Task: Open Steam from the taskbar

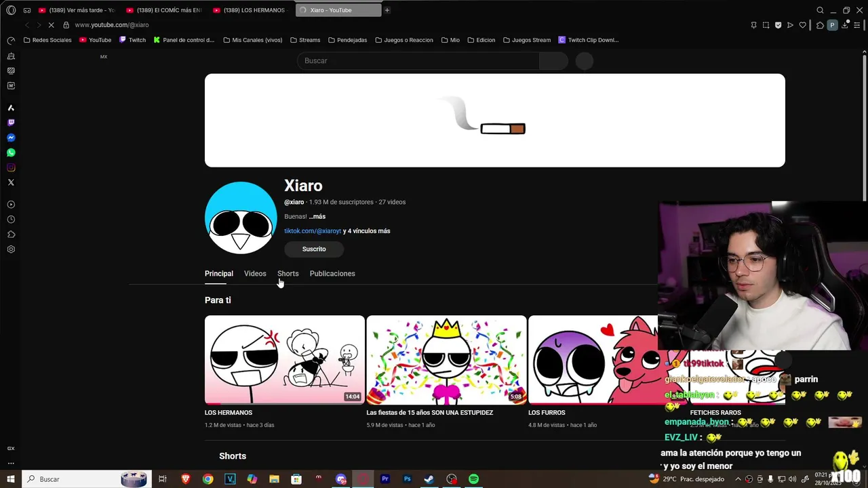Action: tap(429, 479)
